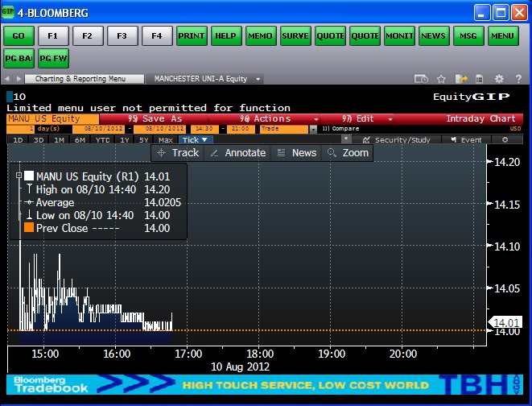The image size is (532, 406).
Task: Click the orange Prev Close color swatch
Action: pyautogui.click(x=29, y=227)
